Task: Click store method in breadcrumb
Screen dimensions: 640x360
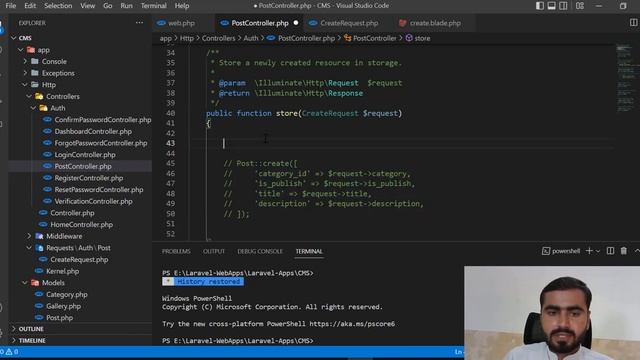Action: [x=418, y=38]
